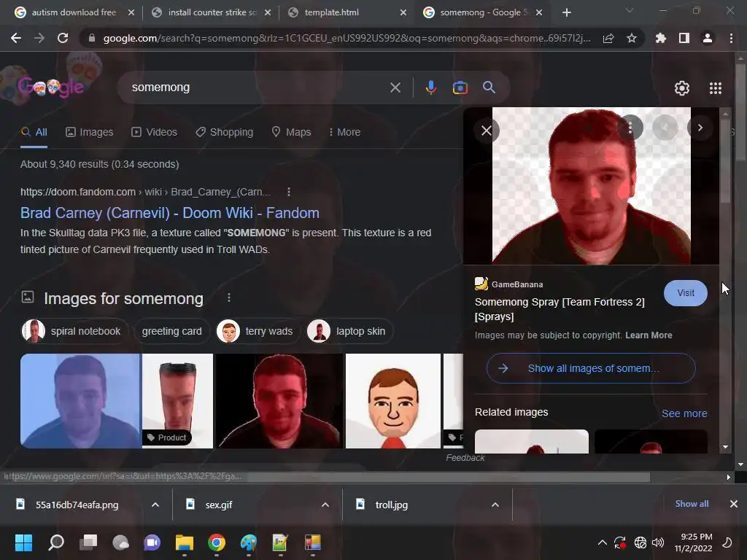
Task: Open a new browser tab
Action: tap(566, 13)
